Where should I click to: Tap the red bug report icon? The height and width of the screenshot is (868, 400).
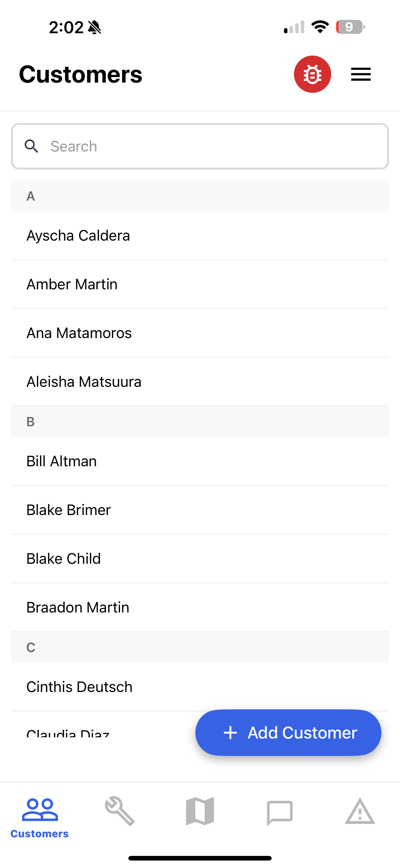312,74
